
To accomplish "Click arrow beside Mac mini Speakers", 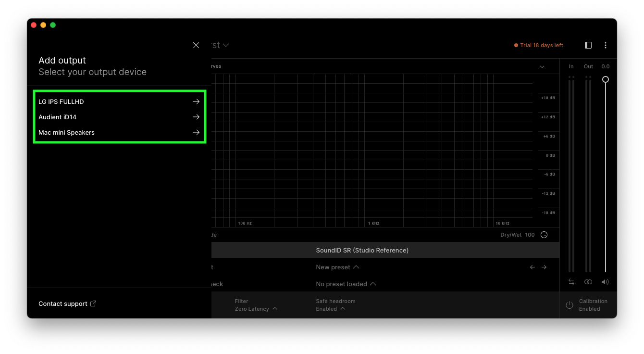I will coord(196,132).
